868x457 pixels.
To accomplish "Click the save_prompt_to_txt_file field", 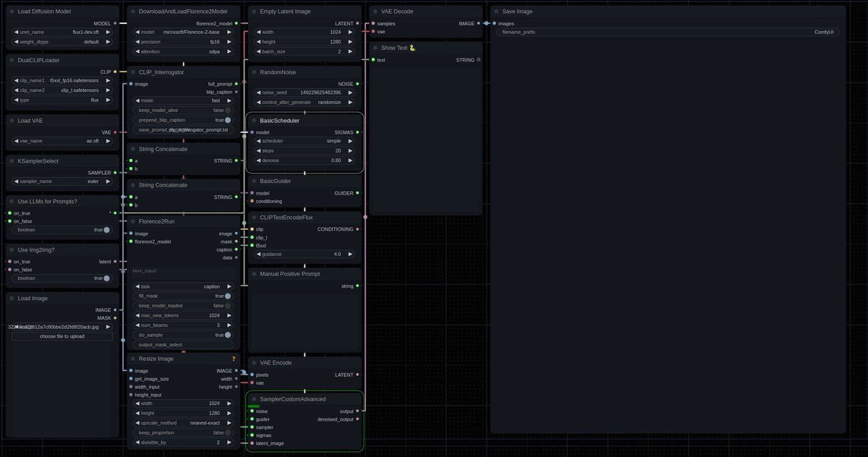I will pyautogui.click(x=183, y=130).
